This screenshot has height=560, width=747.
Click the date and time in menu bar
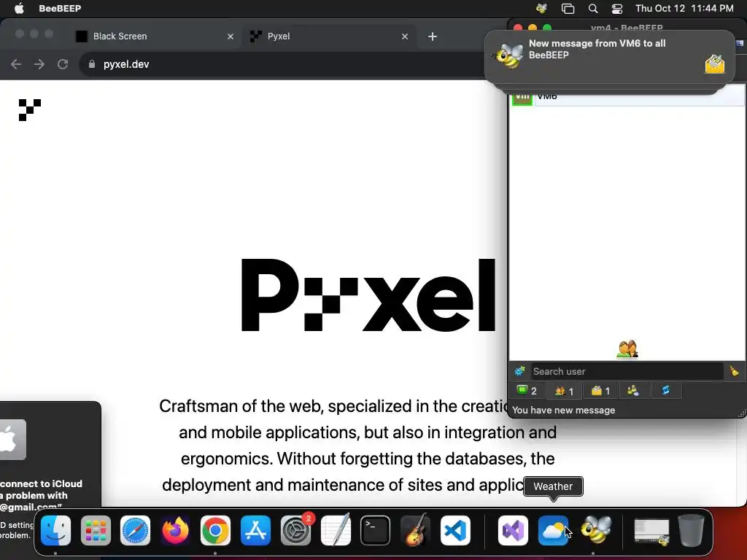pos(684,8)
